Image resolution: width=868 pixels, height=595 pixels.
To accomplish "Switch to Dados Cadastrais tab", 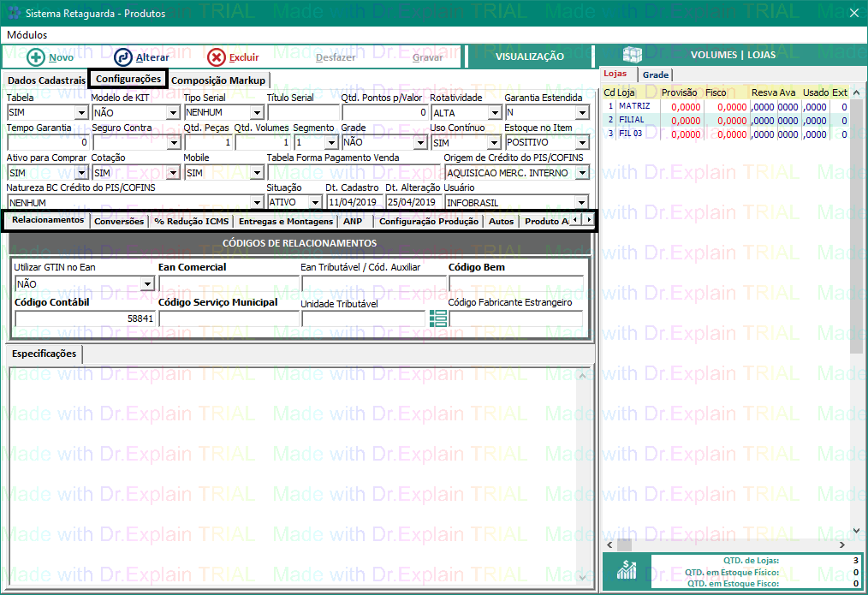I will [46, 80].
